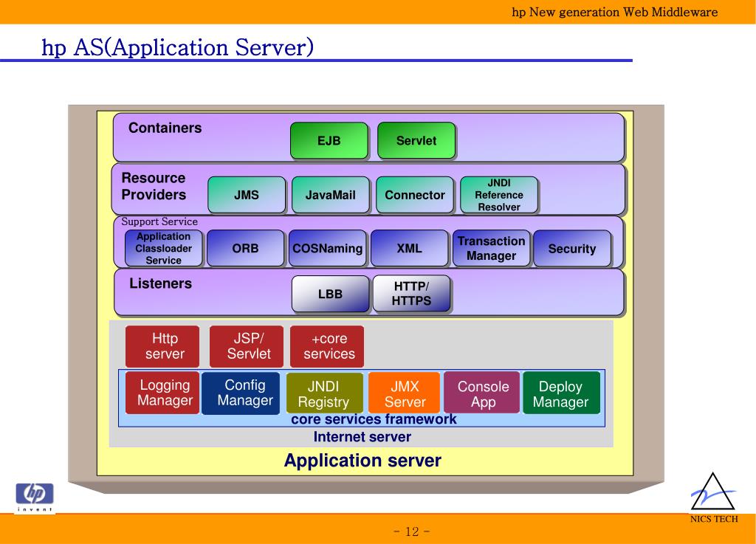The width and height of the screenshot is (756, 544).
Task: Select the Config Manager box
Action: [x=241, y=393]
